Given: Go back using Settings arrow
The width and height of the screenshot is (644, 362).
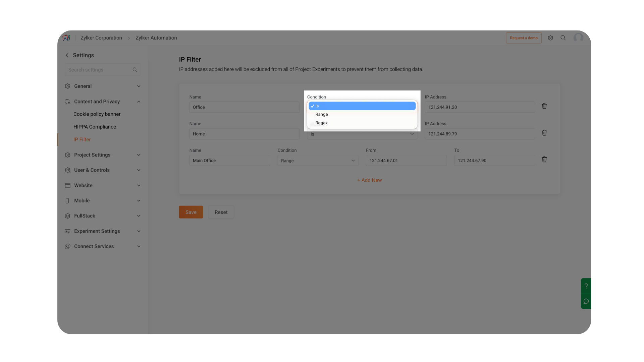Looking at the screenshot, I should pos(67,55).
